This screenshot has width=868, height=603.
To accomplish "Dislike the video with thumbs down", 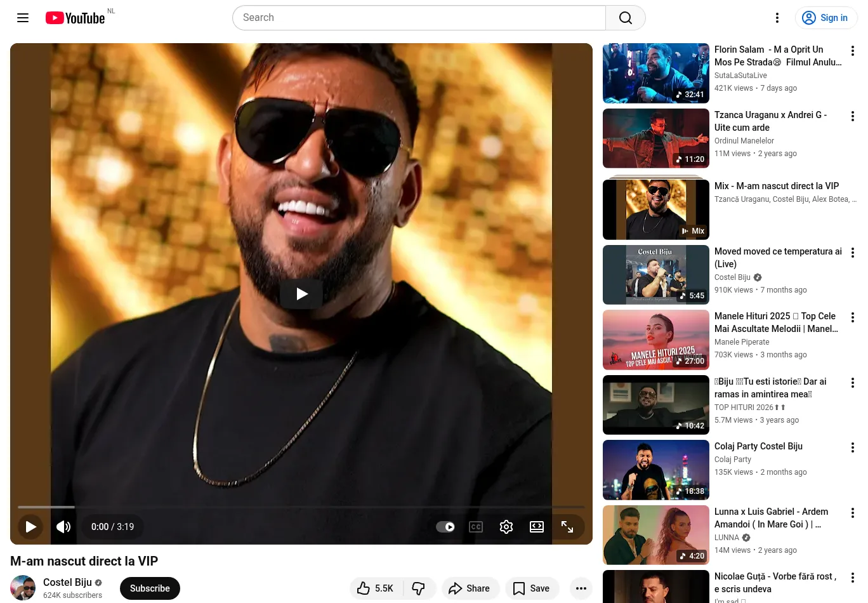I will tap(419, 588).
